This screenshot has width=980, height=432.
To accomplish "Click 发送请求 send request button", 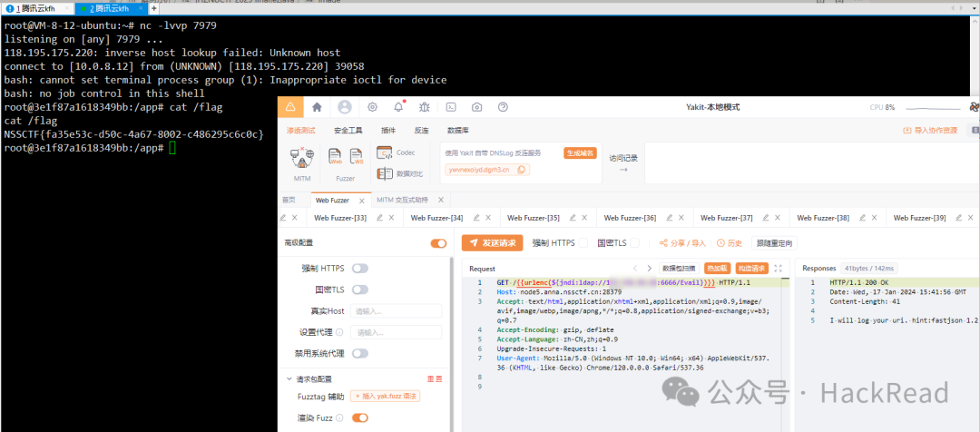I will 492,243.
